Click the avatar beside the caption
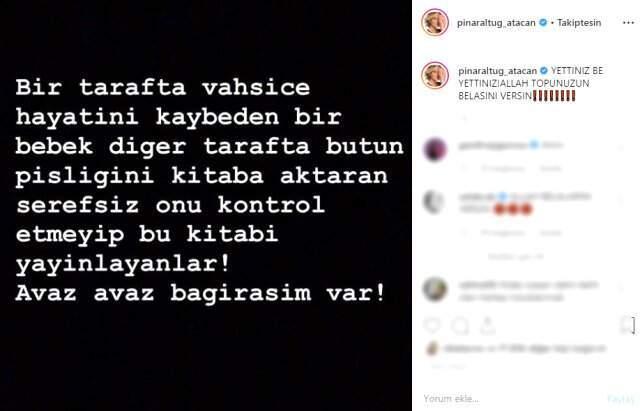Viewport: 640px width, 411px height. 435,75
